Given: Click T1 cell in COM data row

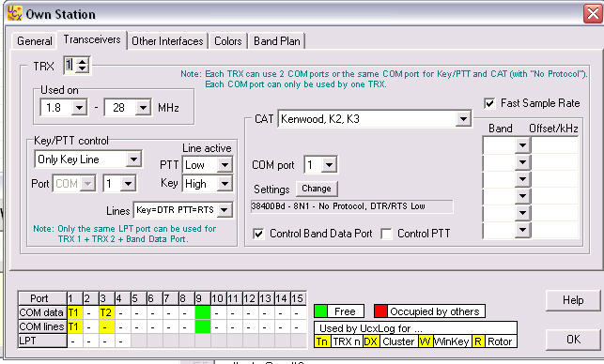Looking at the screenshot, I should [x=75, y=312].
